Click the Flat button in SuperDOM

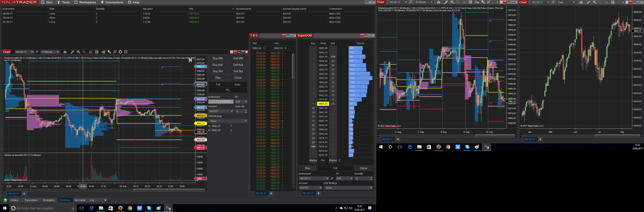[x=335, y=168]
